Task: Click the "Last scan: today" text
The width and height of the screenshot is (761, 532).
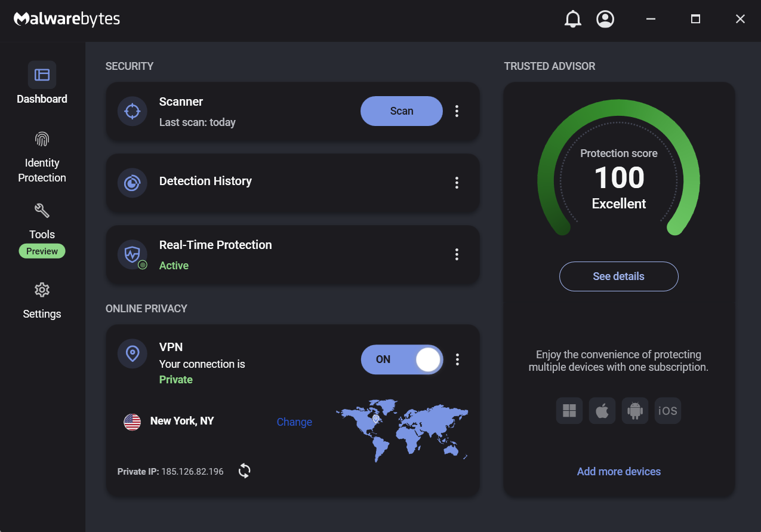Action: point(198,122)
